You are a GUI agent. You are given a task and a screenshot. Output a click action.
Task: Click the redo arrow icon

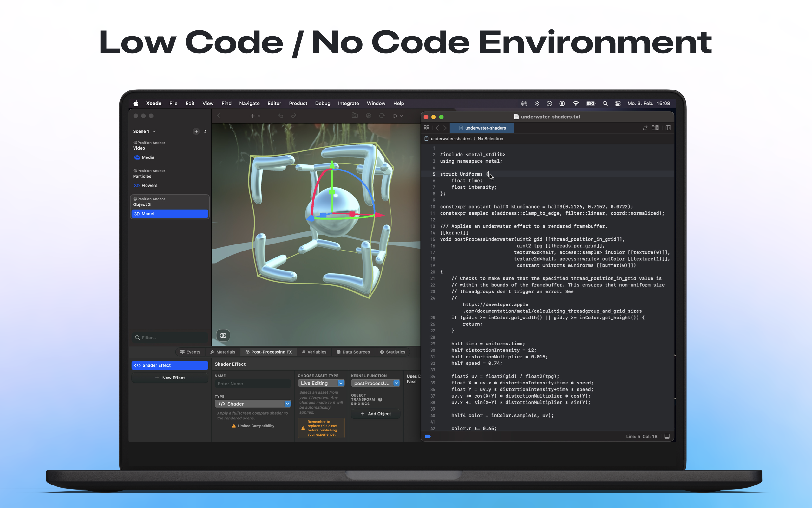(294, 116)
